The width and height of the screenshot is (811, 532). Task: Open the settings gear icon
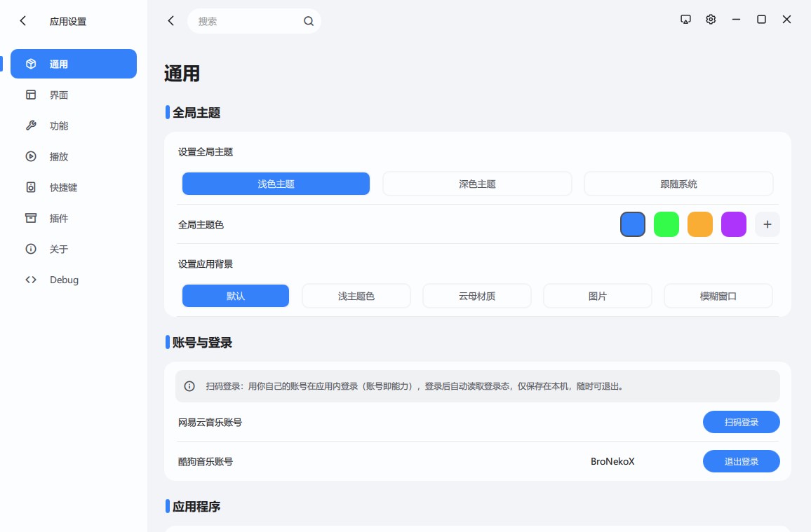pyautogui.click(x=711, y=19)
